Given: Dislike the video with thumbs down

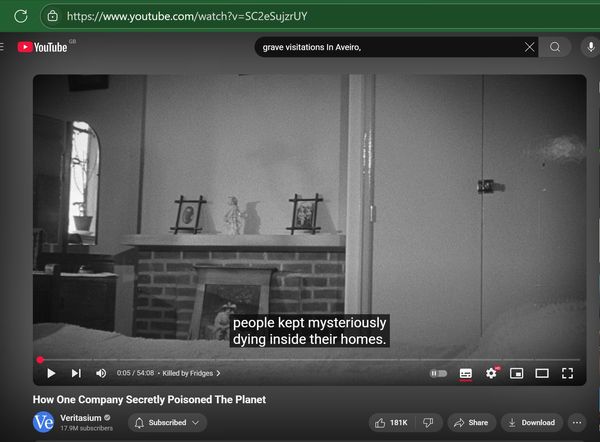Looking at the screenshot, I should tap(428, 422).
